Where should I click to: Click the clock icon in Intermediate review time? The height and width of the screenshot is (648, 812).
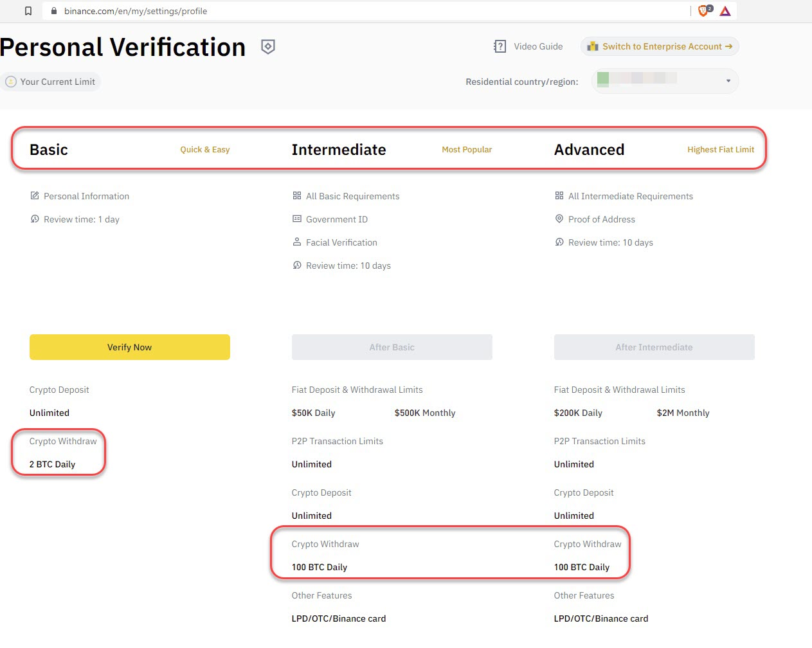point(297,265)
